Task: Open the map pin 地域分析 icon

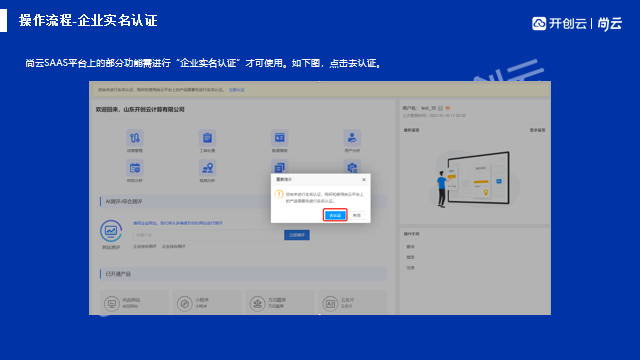Action: (x=207, y=168)
